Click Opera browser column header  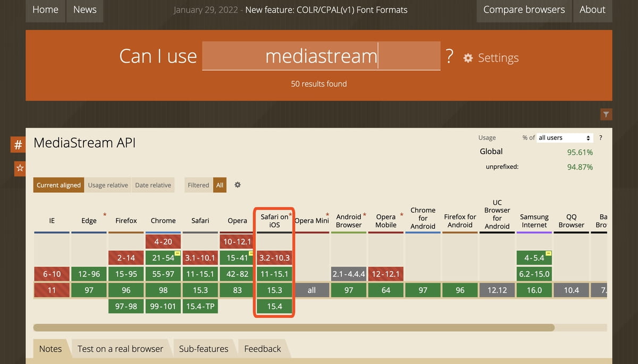237,221
